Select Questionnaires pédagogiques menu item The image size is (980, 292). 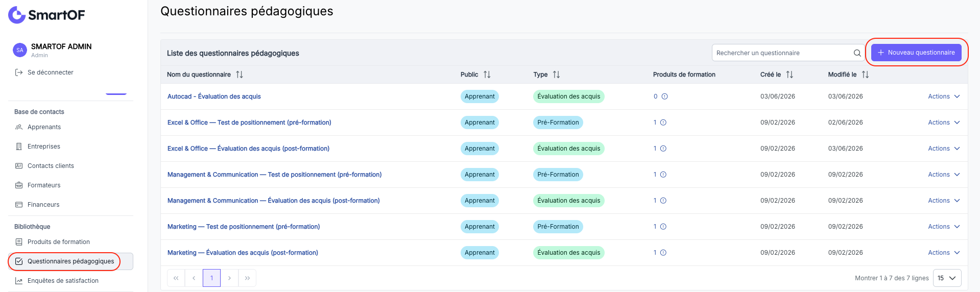point(71,261)
